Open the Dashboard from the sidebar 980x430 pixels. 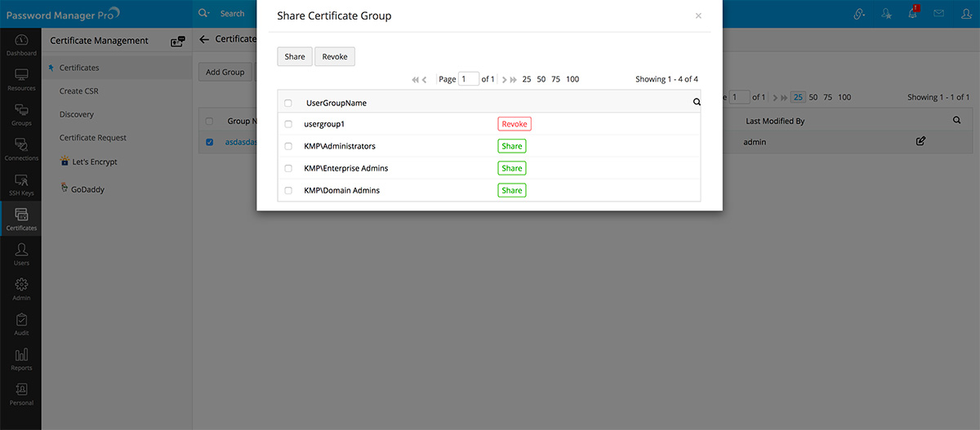21,45
